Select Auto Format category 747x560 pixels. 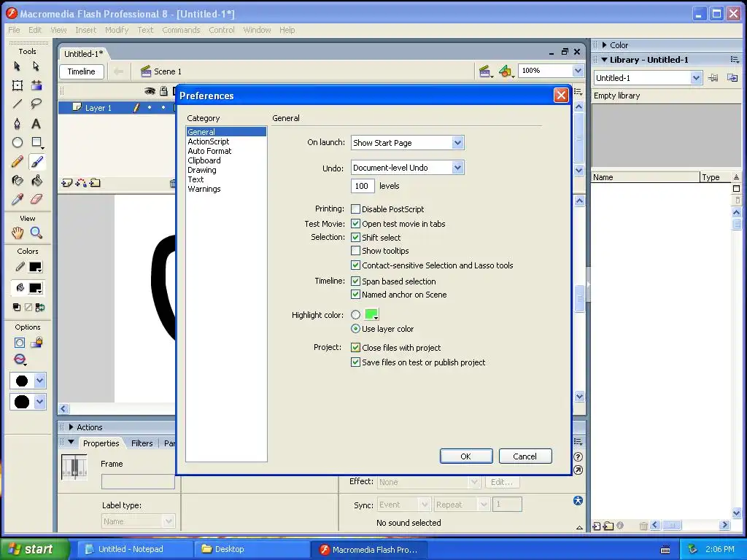click(209, 151)
